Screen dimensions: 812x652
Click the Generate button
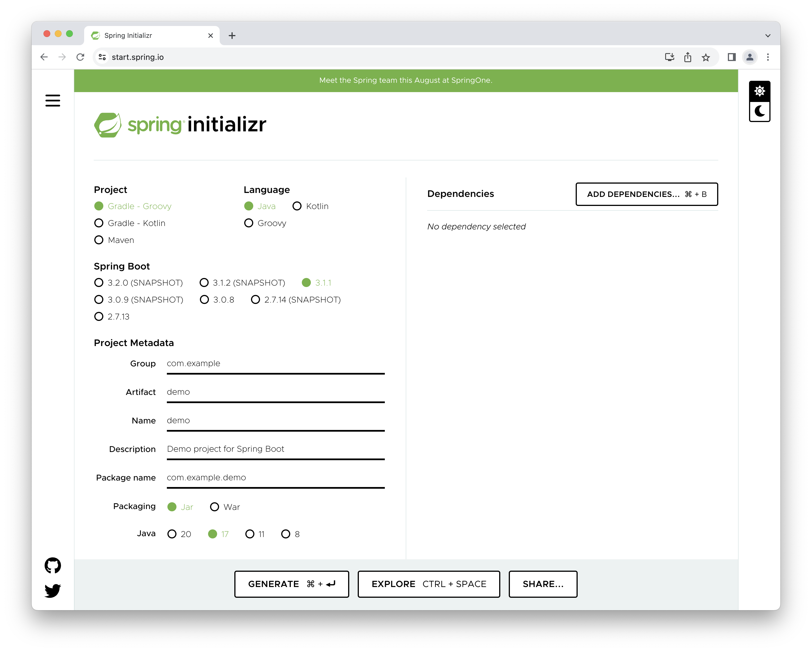(x=291, y=584)
